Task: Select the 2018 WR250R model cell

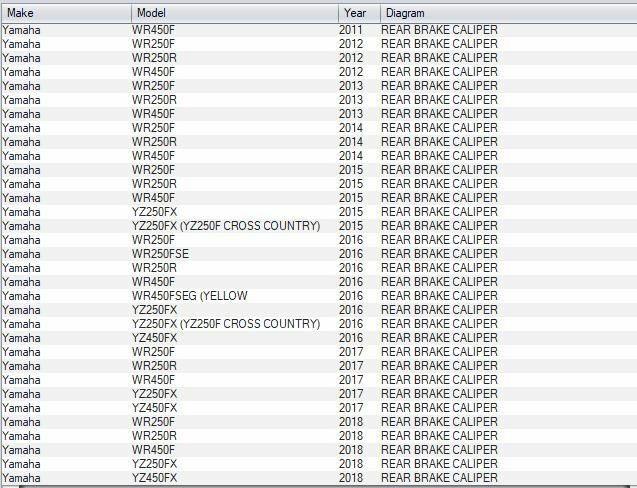Action: (x=154, y=436)
